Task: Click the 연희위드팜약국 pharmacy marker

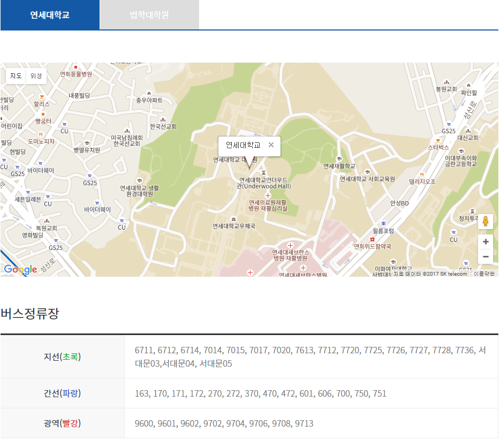Action: (372, 239)
